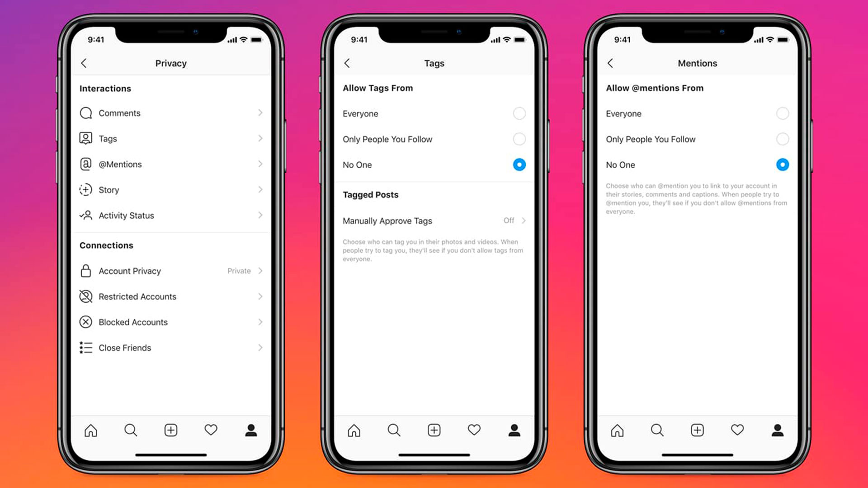Expand the Comments settings section
The height and width of the screenshot is (488, 868).
click(x=170, y=113)
